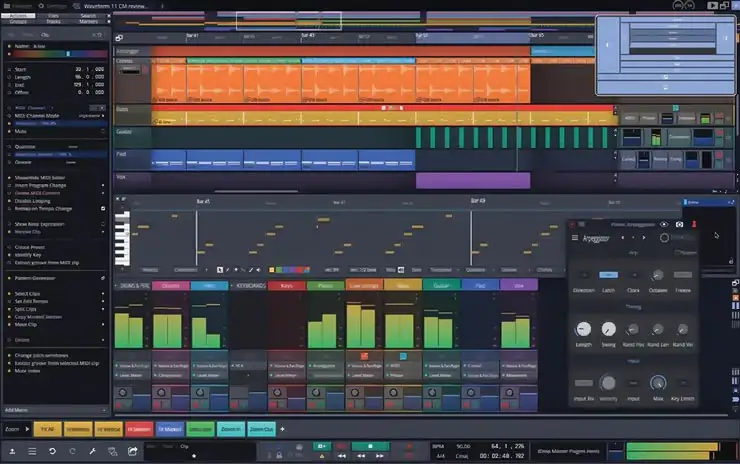
Task: Click the piano keyboard in MIDI editor
Action: tap(122, 239)
